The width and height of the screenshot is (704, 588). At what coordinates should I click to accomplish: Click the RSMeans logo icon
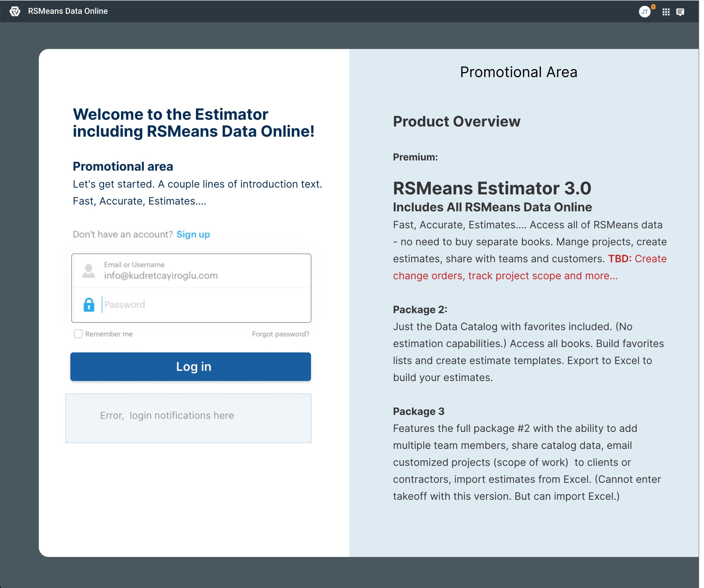tap(15, 11)
